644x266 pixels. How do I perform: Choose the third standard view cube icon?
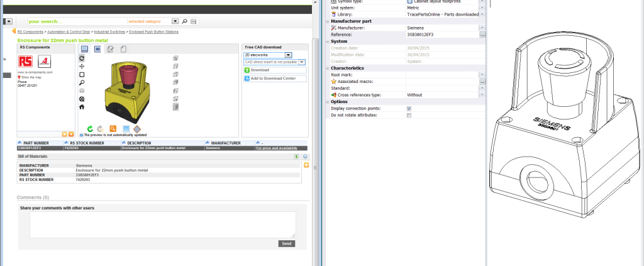(x=175, y=75)
